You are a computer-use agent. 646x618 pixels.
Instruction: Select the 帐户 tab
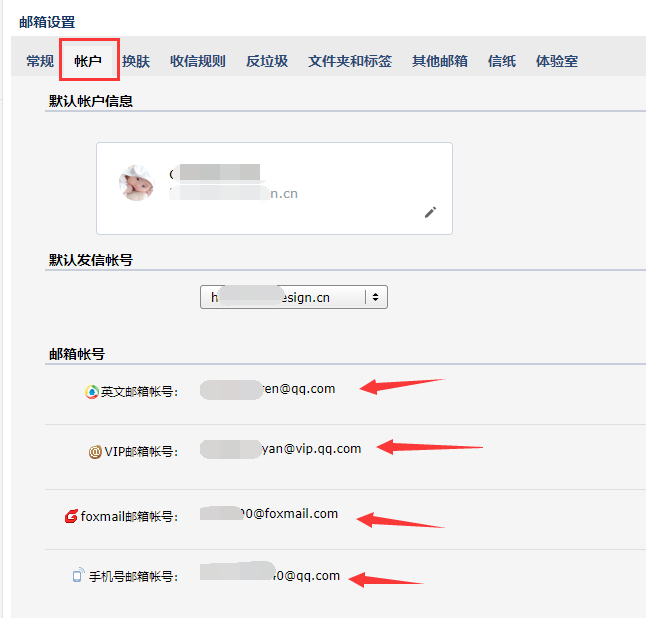click(88, 61)
